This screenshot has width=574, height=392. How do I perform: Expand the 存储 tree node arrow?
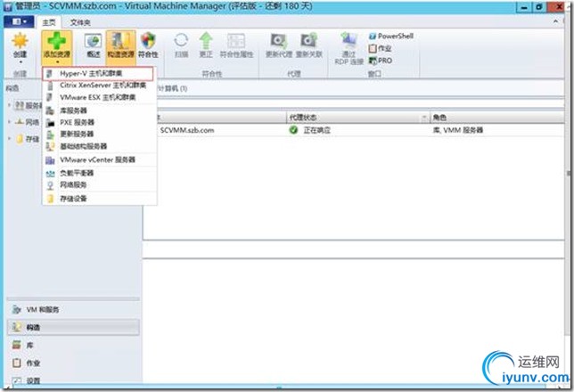(x=10, y=139)
